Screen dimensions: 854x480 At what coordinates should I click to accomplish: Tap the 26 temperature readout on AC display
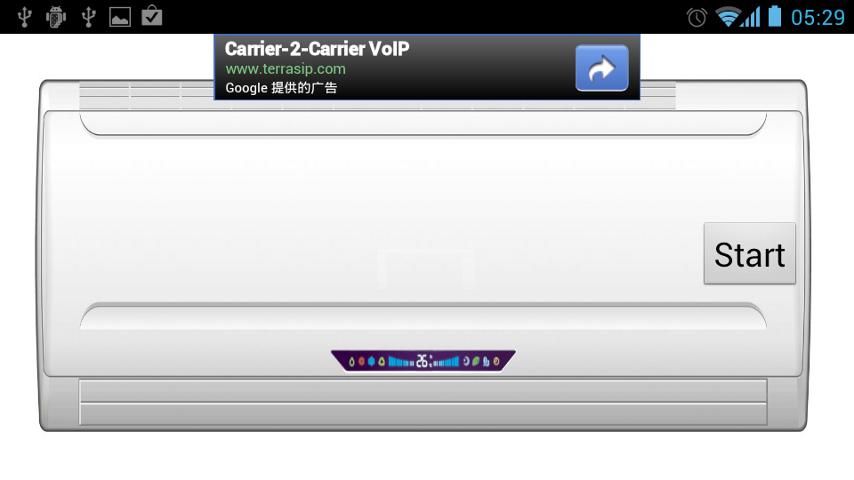click(422, 361)
